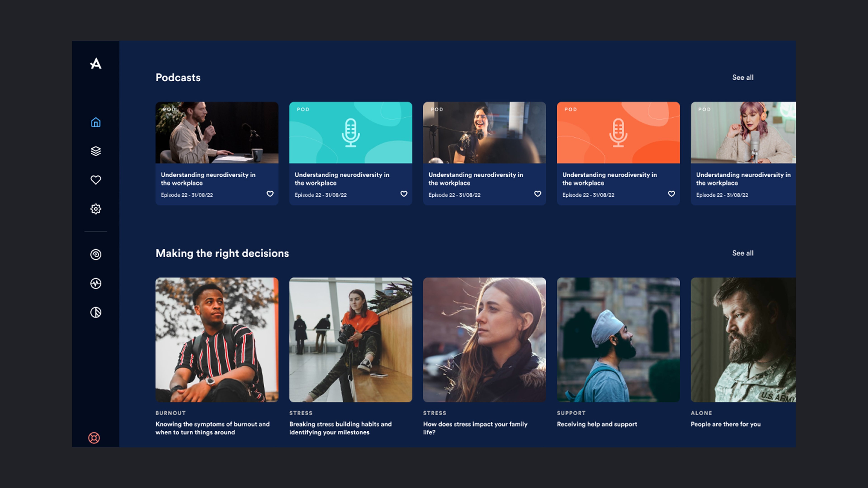Click the POD badge on the teal podcast card
This screenshot has width=868, height=488.
(303, 109)
